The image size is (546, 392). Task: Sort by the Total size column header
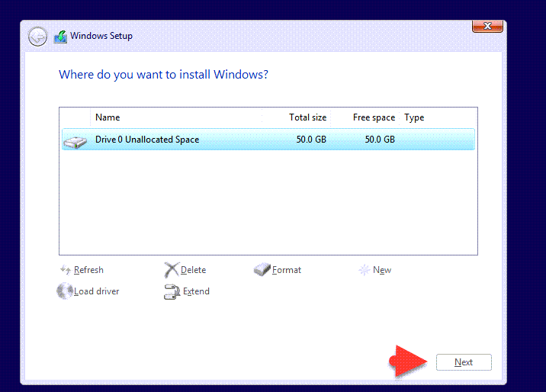(x=307, y=117)
